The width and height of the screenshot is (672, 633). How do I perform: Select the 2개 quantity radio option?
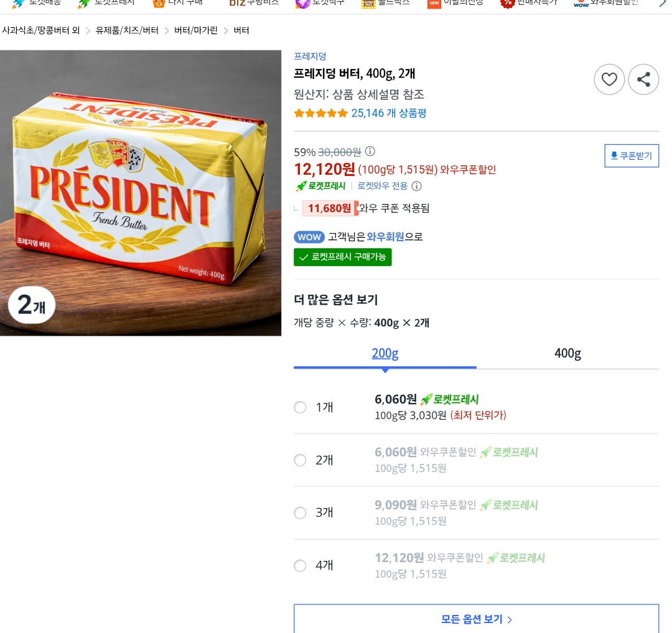click(300, 460)
